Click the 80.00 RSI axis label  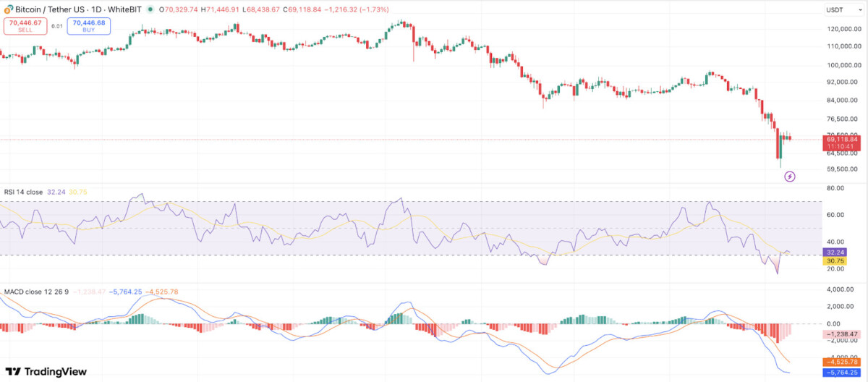[836, 188]
